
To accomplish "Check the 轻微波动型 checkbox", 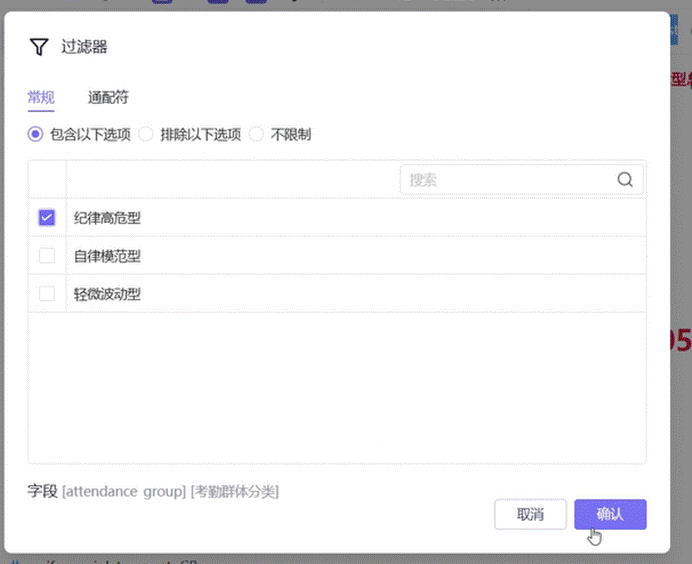I will click(x=47, y=293).
